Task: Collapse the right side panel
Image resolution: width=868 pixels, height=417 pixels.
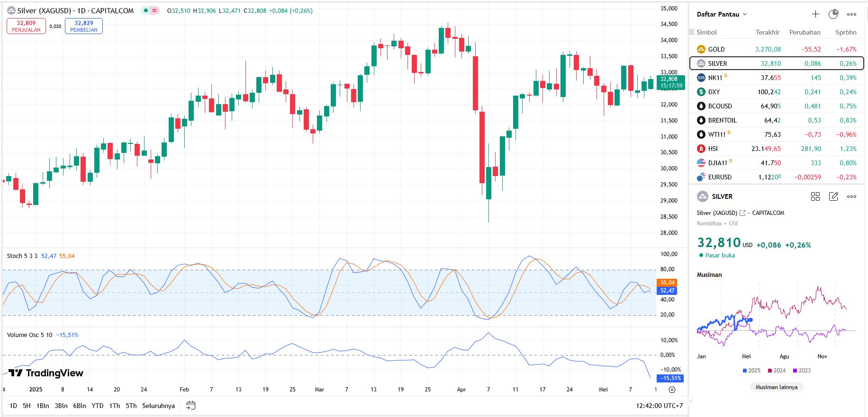Action: pos(690,401)
